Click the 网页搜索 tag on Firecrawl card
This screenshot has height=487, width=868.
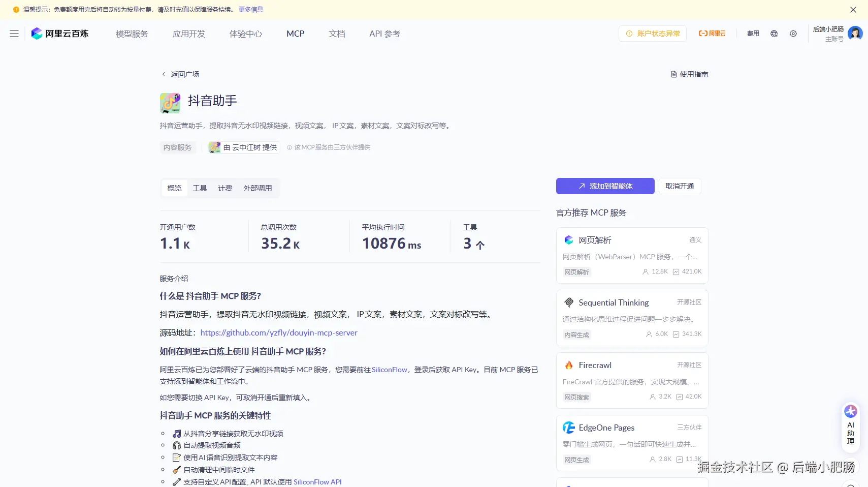click(577, 398)
